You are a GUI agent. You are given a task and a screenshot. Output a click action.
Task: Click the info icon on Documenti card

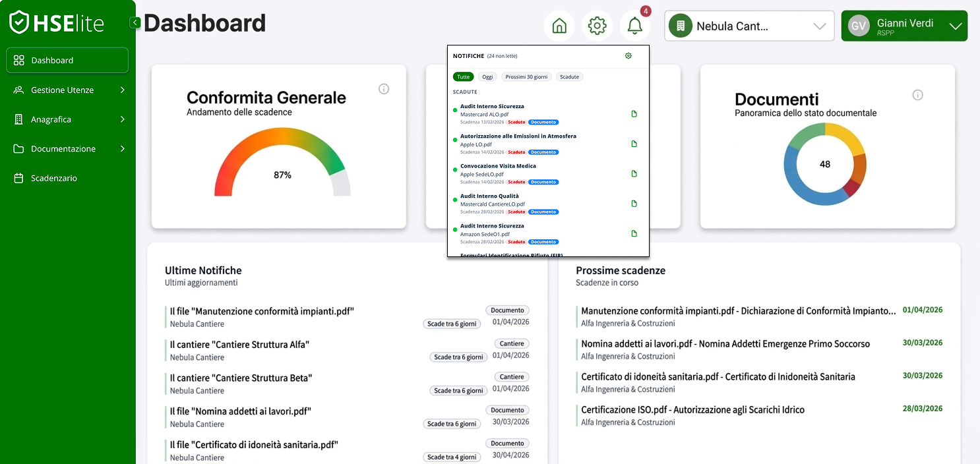coord(917,95)
